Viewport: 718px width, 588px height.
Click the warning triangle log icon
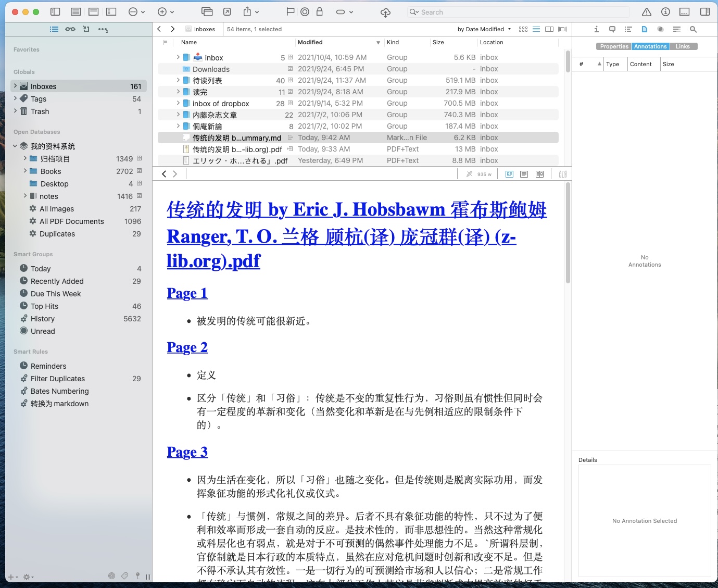(647, 12)
